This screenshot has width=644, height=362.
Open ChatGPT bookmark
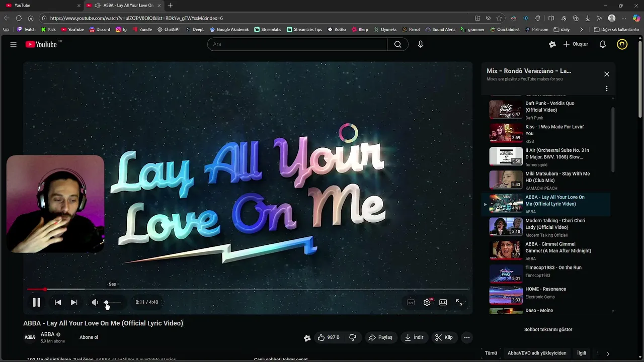tap(169, 29)
